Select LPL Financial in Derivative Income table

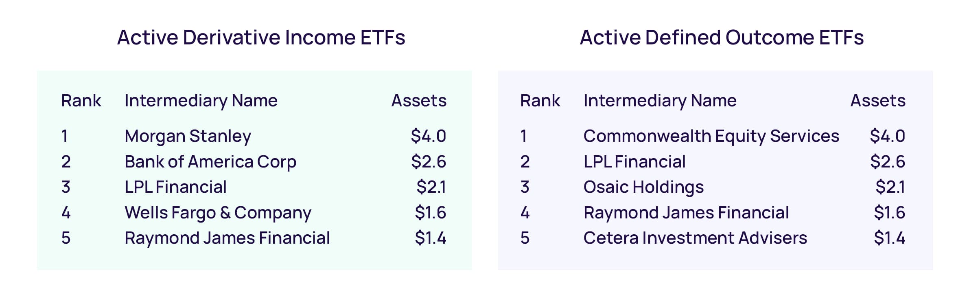pos(175,187)
